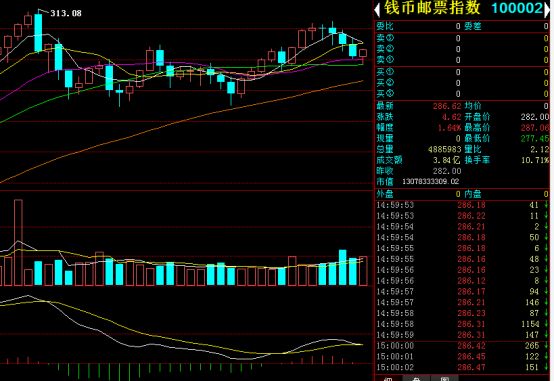This screenshot has height=381, width=554.
Task: Click the 市值 market cap value
Action: [x=431, y=181]
